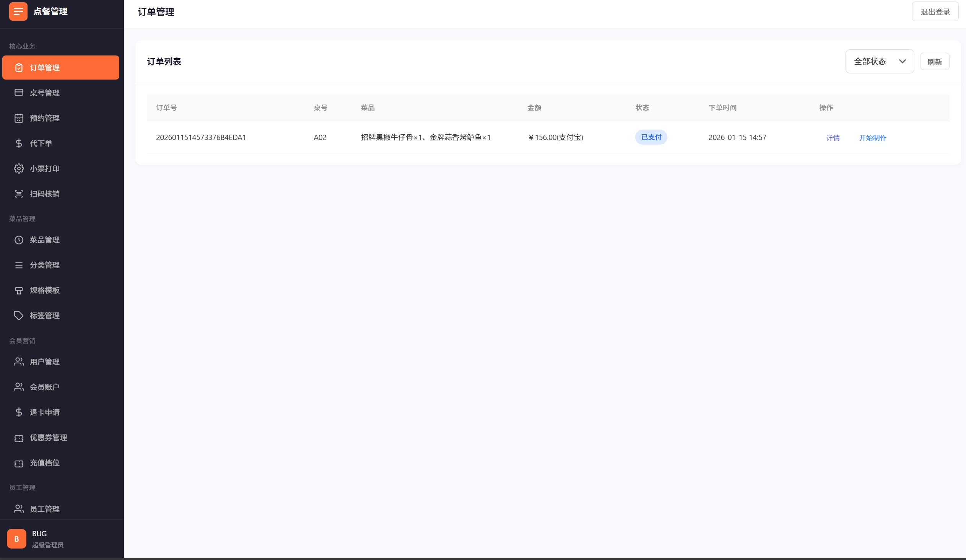
Task: Click the tag icon beside 标签管理
Action: [x=19, y=316]
